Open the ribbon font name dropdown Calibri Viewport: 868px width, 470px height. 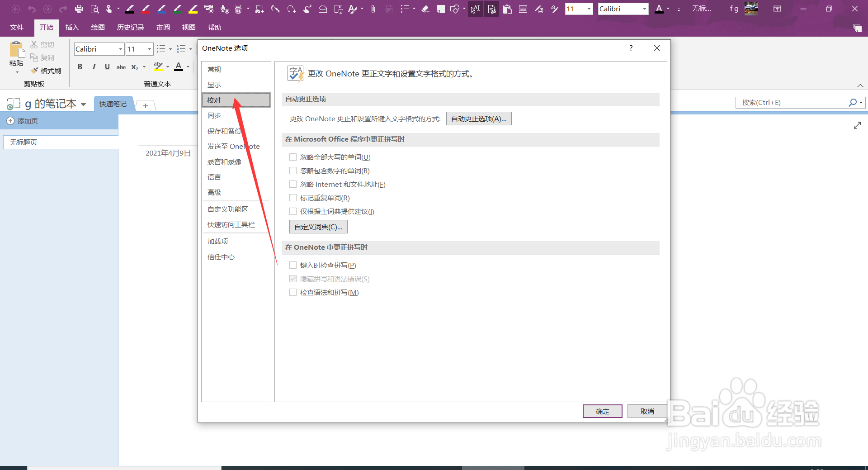pos(121,49)
